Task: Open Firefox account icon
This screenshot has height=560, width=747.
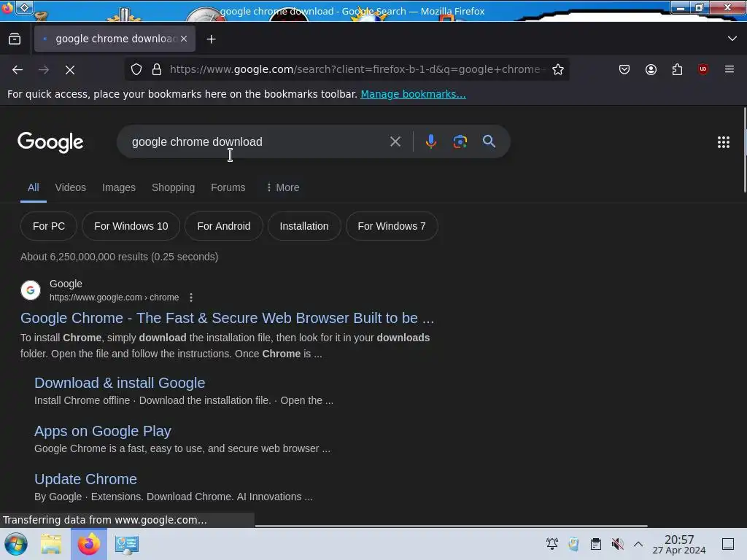Action: click(651, 69)
